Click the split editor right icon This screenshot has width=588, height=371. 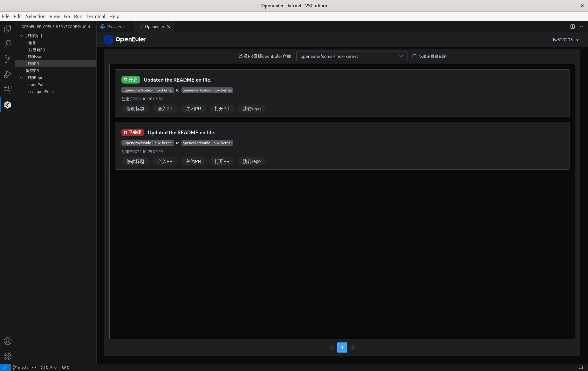pyautogui.click(x=572, y=27)
